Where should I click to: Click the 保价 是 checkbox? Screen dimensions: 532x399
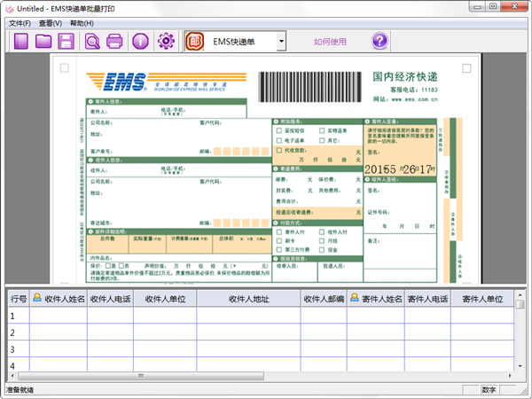click(x=108, y=266)
